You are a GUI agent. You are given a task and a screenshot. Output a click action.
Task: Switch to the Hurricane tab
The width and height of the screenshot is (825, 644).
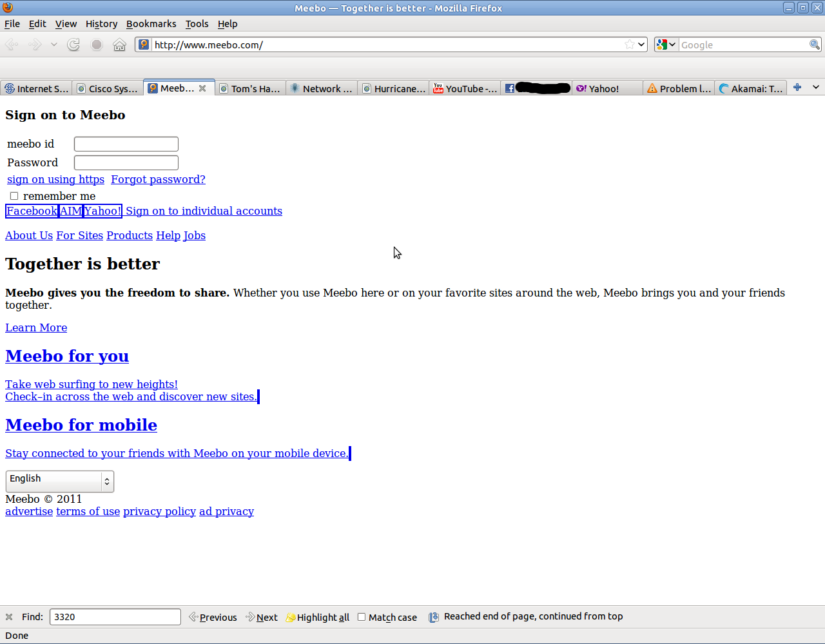point(393,88)
